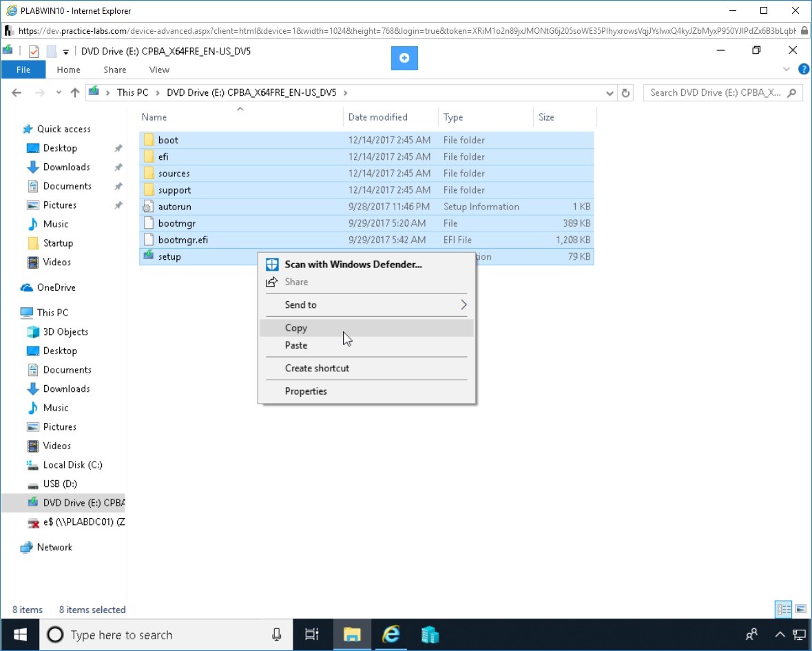
Task: Switch to Details view icon in status bar
Action: [x=783, y=609]
